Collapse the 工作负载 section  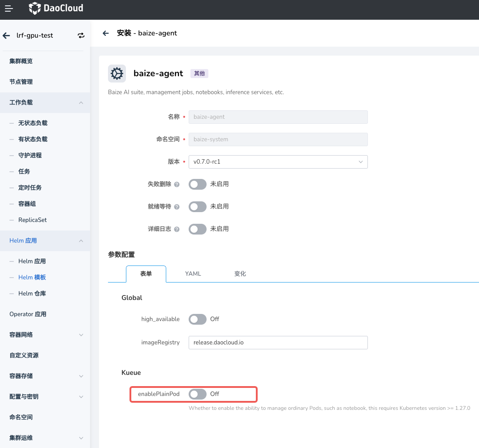tap(81, 103)
